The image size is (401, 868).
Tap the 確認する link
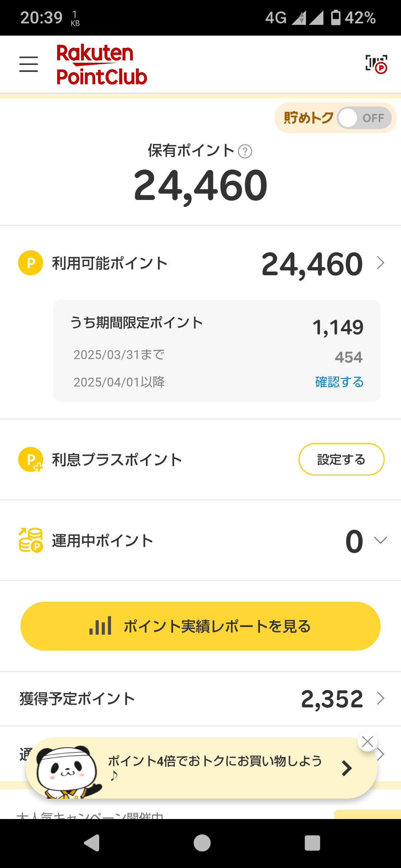339,382
